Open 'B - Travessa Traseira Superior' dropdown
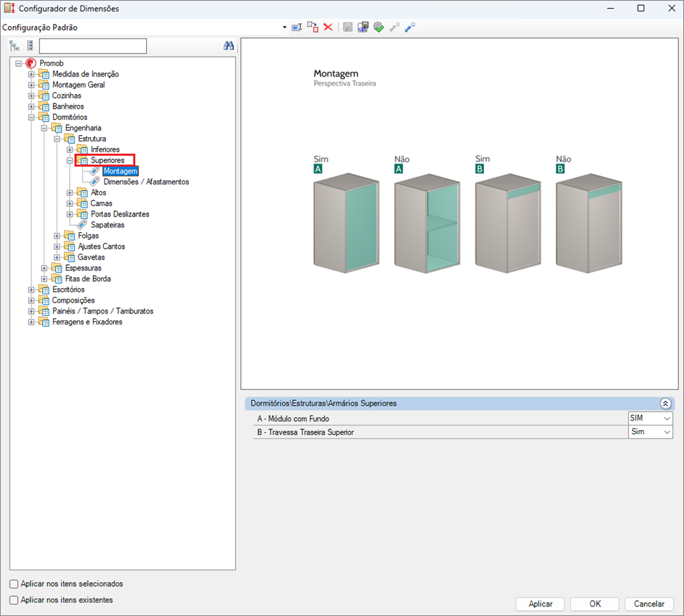Viewport: 684px width, 616px height. click(x=666, y=432)
